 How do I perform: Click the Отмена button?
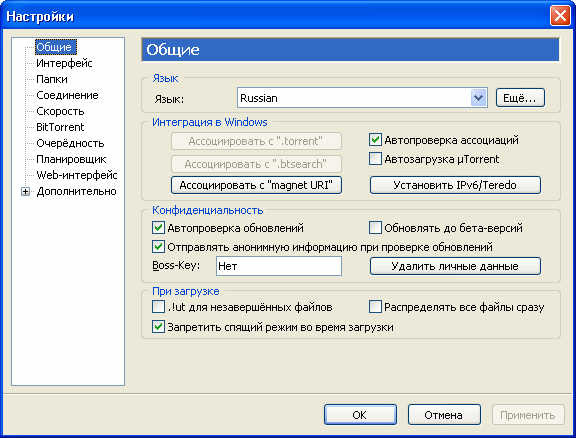pyautogui.click(x=444, y=415)
